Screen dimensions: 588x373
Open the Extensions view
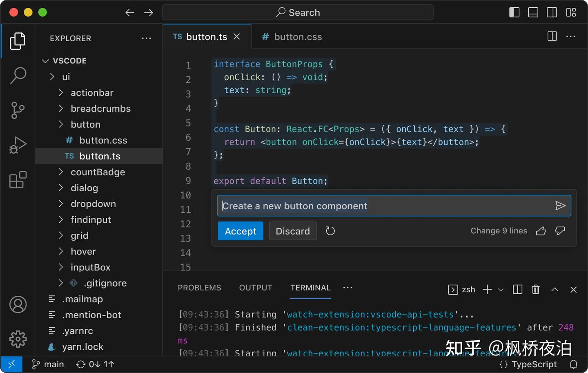[18, 180]
